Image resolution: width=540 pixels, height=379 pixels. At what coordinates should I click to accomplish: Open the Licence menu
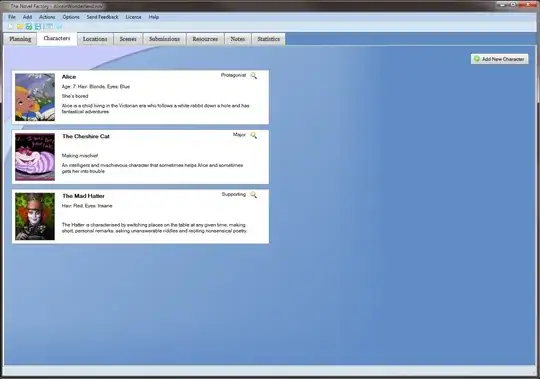click(133, 17)
